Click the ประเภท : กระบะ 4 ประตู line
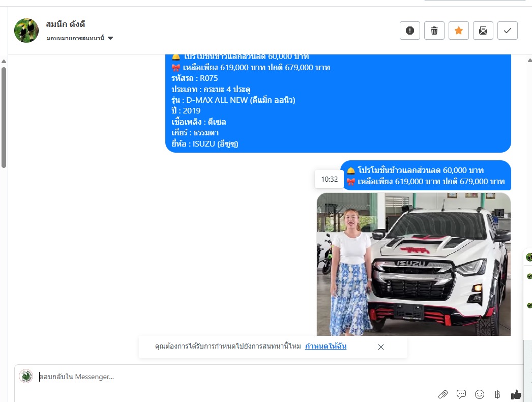The image size is (532, 402). [211, 89]
